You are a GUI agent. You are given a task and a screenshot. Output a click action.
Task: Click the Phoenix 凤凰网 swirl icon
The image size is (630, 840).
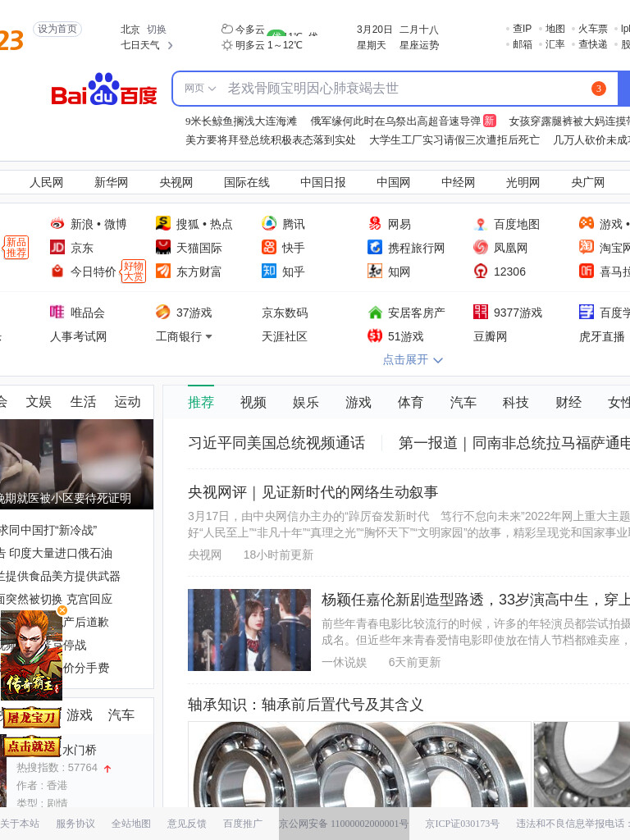(481, 247)
